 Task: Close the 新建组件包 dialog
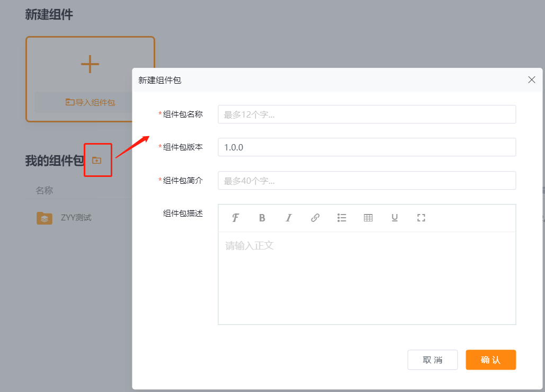[x=532, y=80]
